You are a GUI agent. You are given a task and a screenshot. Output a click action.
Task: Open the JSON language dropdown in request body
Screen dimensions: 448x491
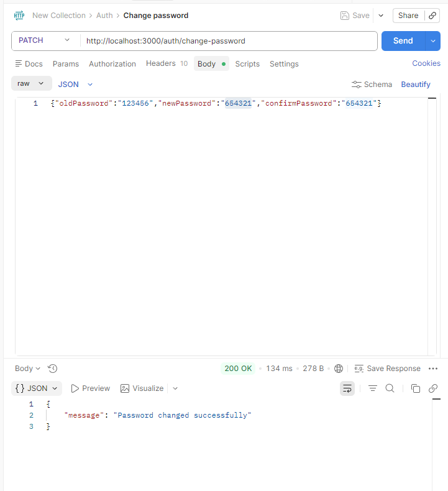tap(75, 85)
